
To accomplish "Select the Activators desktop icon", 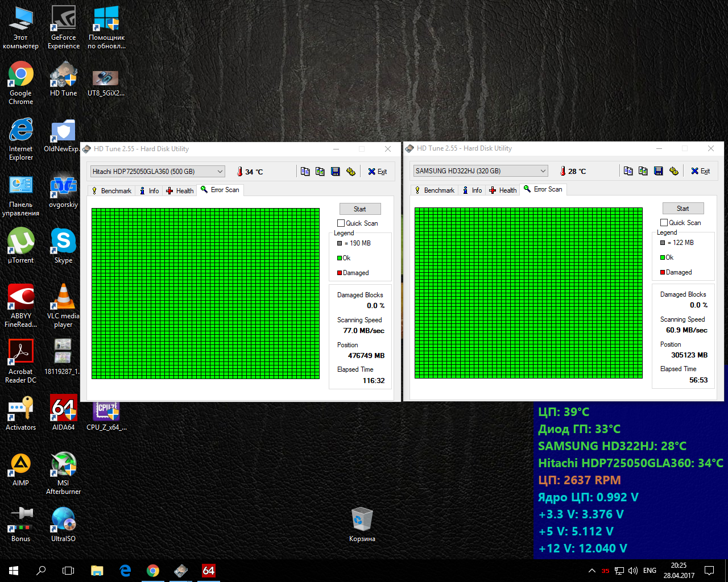I will coord(21,413).
